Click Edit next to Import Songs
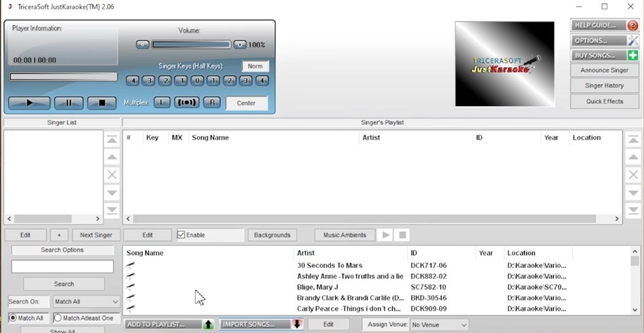644x333 pixels. [328, 324]
